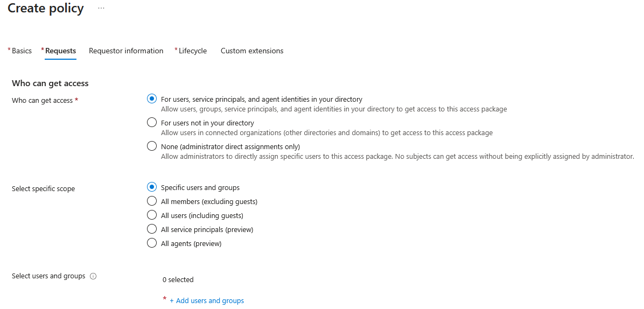This screenshot has width=644, height=309.
Task: Select 'All members (excluding guests)' scope
Action: pos(152,201)
